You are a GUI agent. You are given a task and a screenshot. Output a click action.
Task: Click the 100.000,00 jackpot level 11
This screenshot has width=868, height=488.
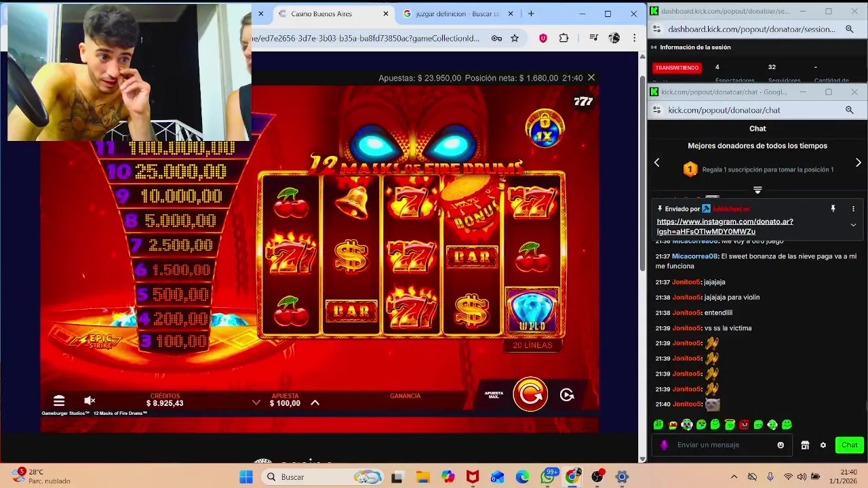pyautogui.click(x=165, y=148)
